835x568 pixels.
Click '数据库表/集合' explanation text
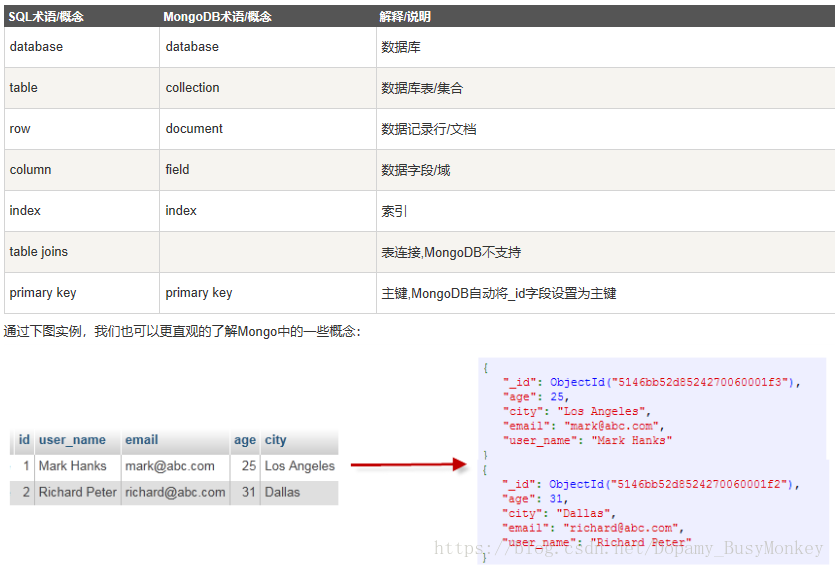[422, 88]
